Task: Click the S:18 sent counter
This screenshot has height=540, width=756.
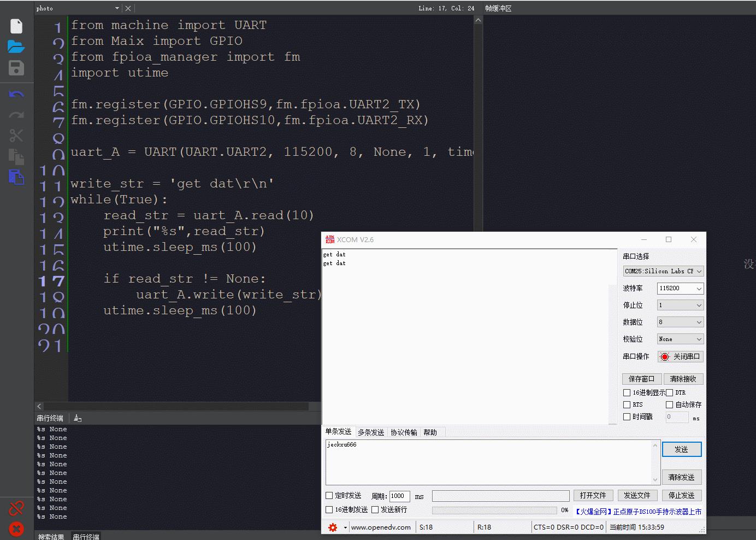Action: (x=426, y=527)
